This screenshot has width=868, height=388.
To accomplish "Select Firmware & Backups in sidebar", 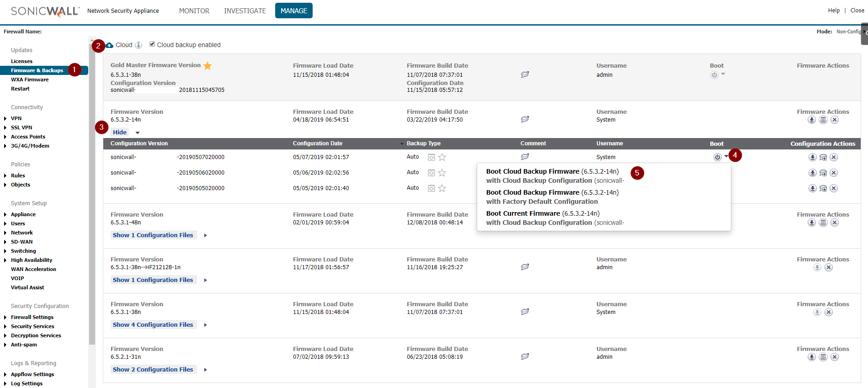I will click(x=37, y=70).
